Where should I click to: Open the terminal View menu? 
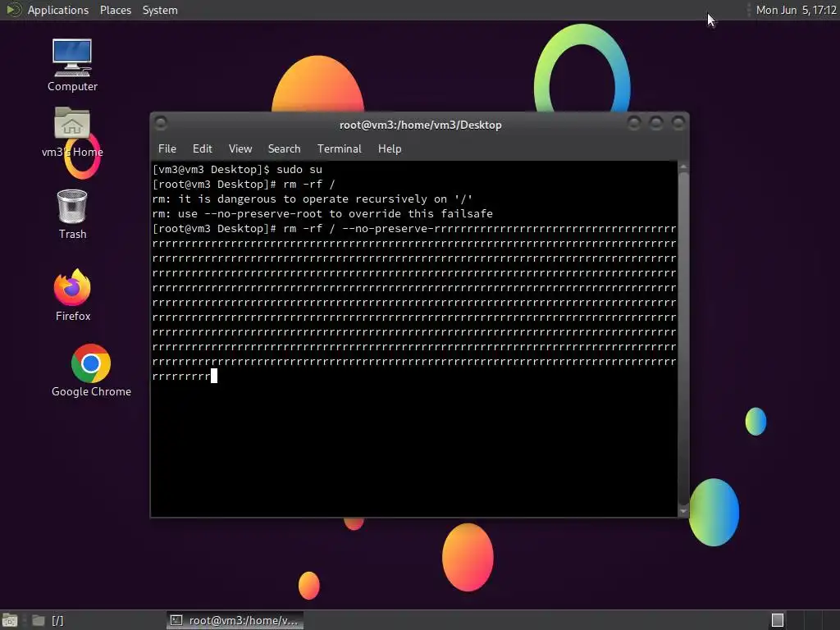(240, 149)
